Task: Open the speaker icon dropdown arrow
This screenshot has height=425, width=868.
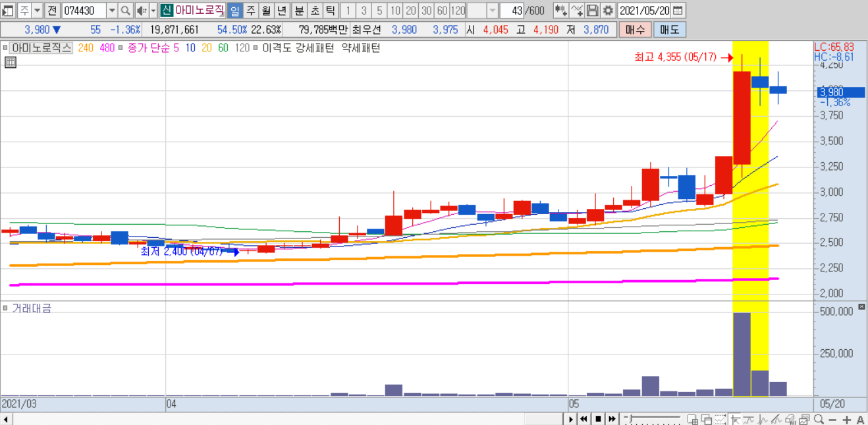Action: pos(153,11)
